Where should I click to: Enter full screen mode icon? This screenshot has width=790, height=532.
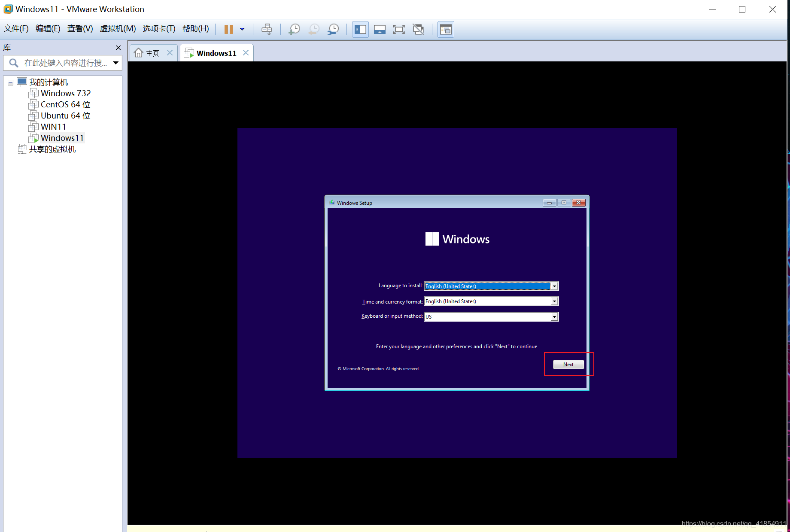(399, 29)
